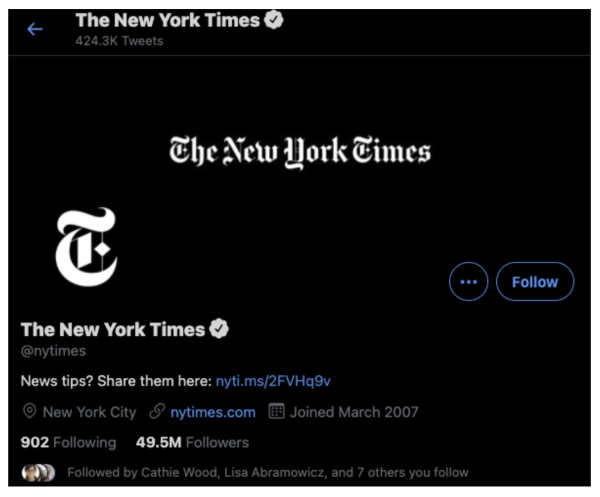Viewport: 600px width, 497px height.
Task: Open the three-dots more options button
Action: 468,282
